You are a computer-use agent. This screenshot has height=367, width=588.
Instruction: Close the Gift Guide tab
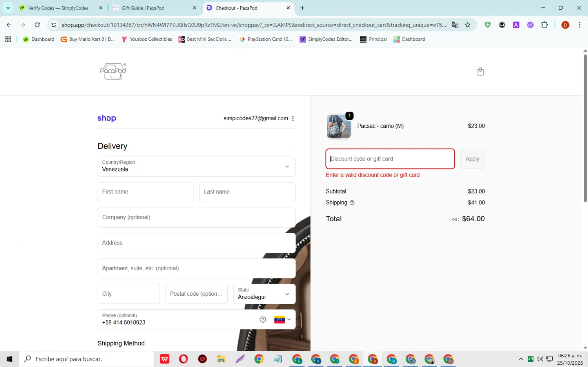click(x=194, y=8)
